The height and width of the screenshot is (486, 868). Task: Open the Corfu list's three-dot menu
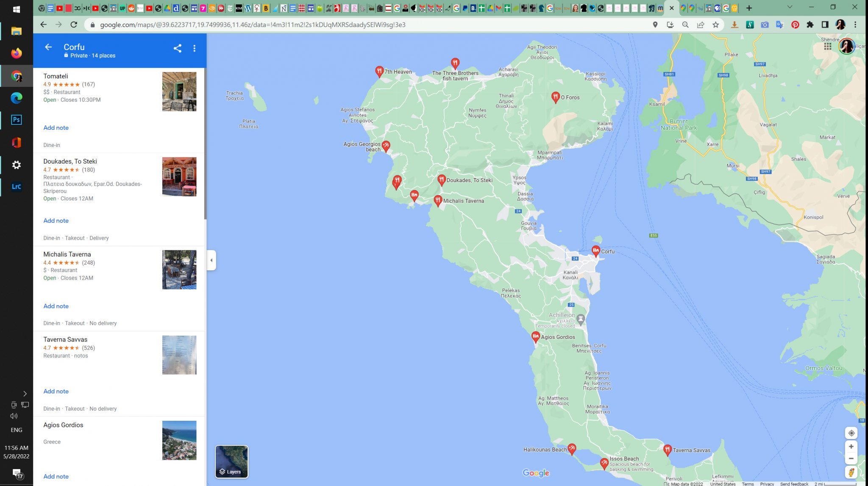(195, 48)
